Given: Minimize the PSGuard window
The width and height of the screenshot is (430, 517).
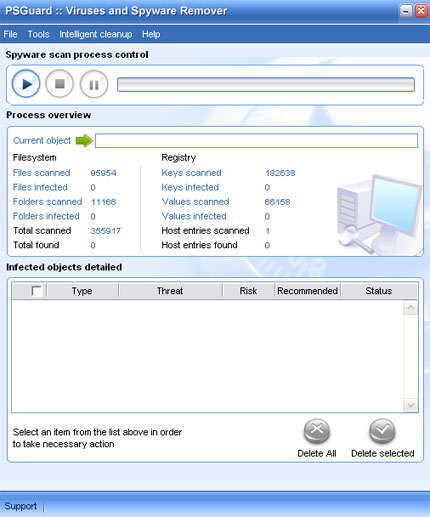Looking at the screenshot, I should point(405,11).
